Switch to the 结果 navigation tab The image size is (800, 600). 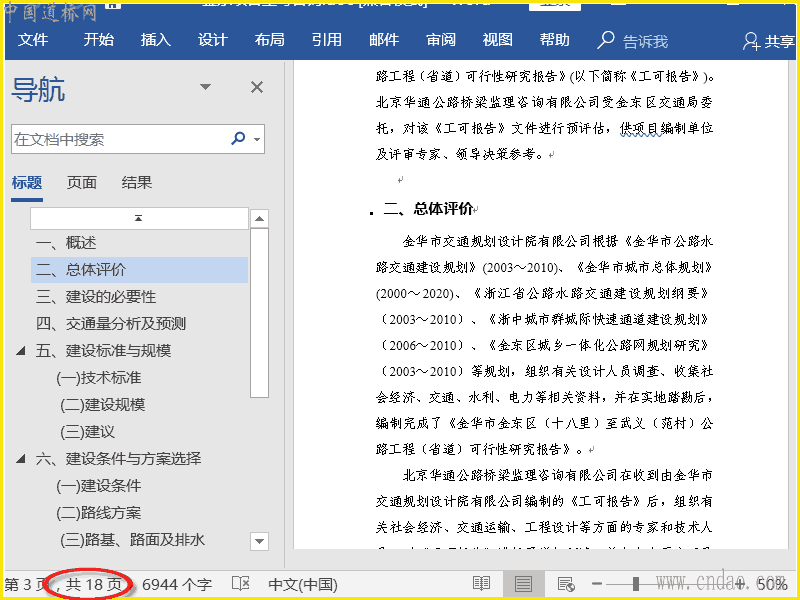(137, 183)
